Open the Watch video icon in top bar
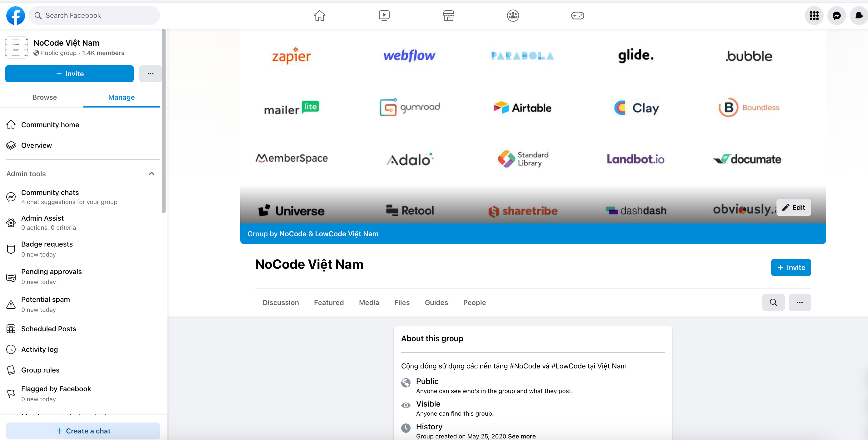Screen dimensions: 868x440 (384, 16)
